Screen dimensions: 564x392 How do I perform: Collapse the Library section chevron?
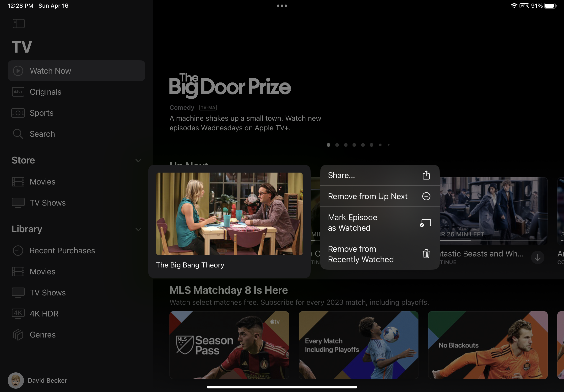(x=138, y=229)
